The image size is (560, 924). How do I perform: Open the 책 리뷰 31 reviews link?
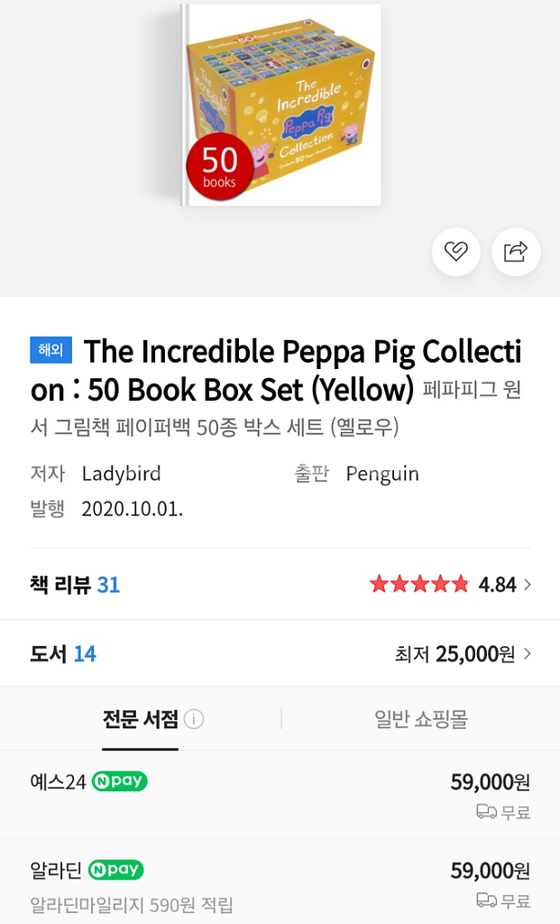click(x=75, y=585)
